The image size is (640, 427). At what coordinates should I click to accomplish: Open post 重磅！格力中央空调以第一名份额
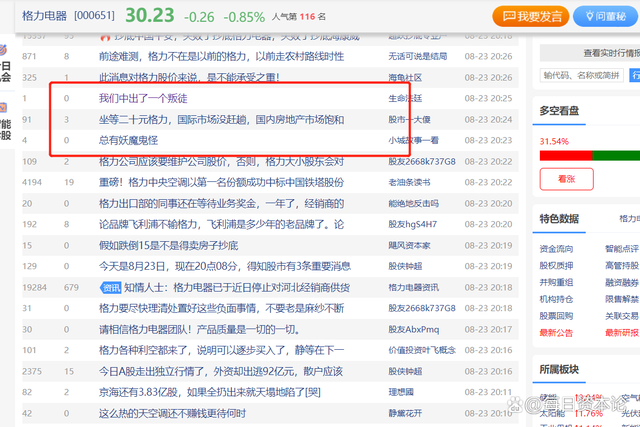221,182
